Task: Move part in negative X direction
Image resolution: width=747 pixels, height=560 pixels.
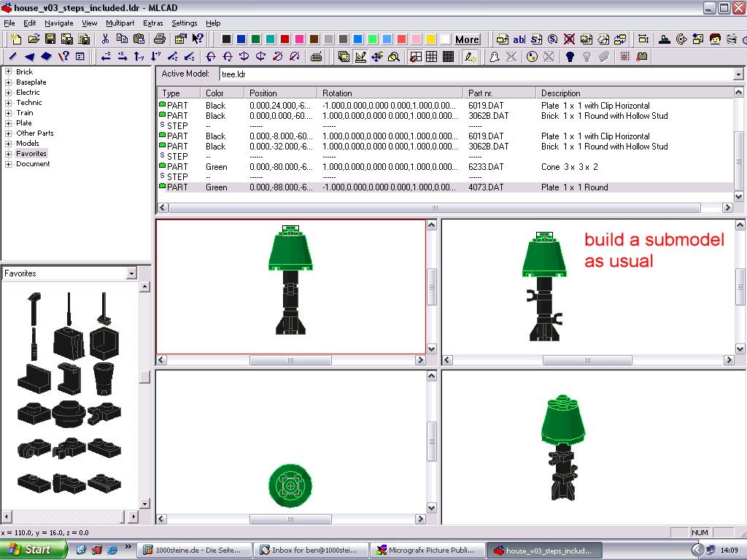Action: click(106, 57)
